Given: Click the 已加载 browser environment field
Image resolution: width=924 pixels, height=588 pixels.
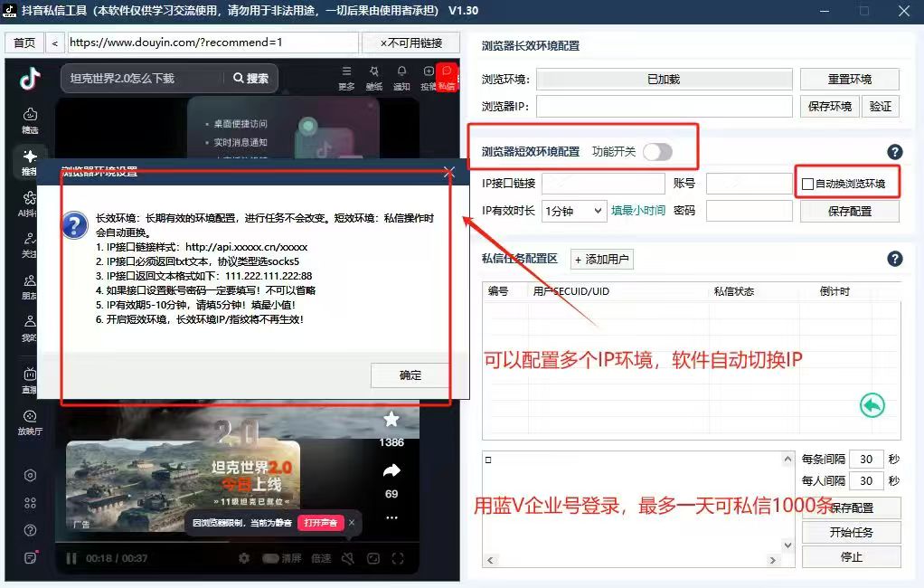Looking at the screenshot, I should pos(665,79).
